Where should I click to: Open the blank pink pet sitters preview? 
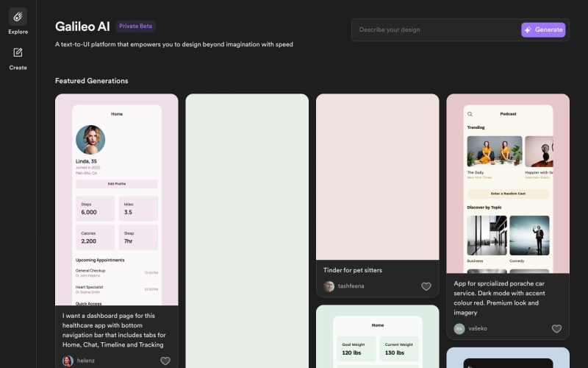click(377, 177)
